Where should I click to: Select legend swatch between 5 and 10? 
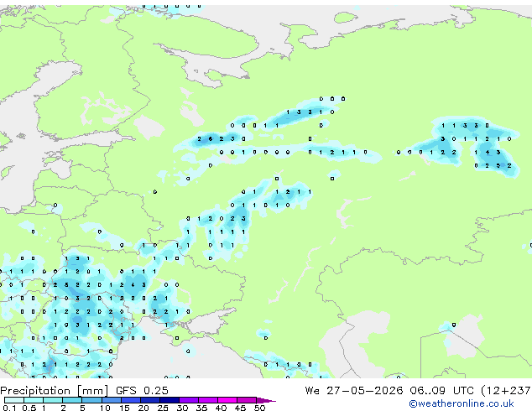click(91, 400)
